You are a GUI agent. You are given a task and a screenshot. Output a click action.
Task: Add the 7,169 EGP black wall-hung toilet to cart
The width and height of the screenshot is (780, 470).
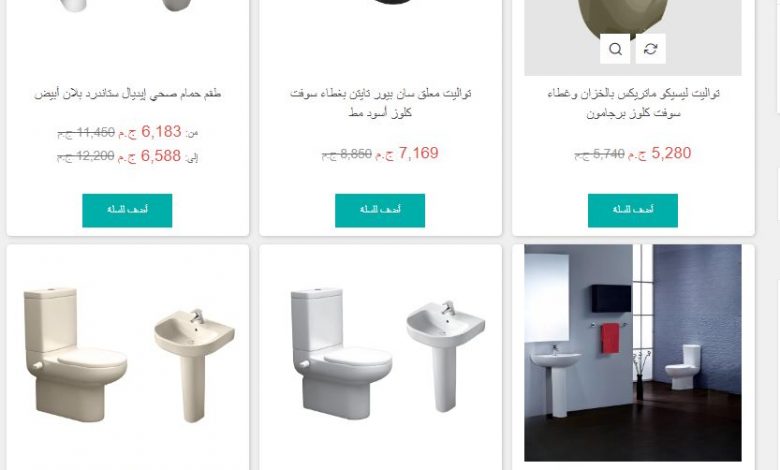[380, 210]
